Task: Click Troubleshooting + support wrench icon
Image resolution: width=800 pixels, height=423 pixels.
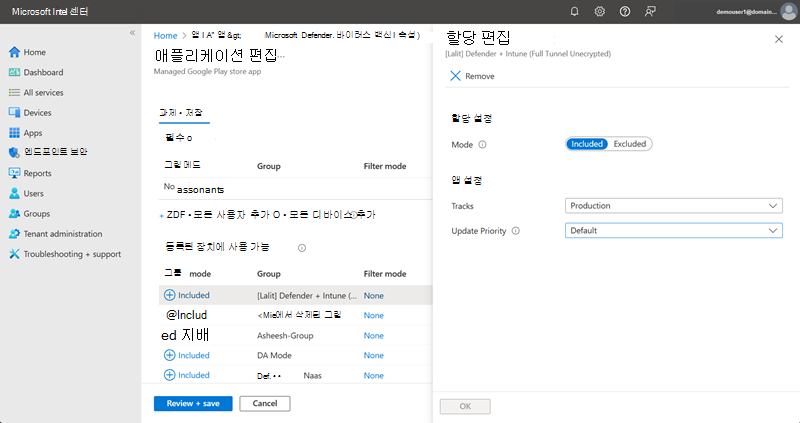Action: (14, 254)
